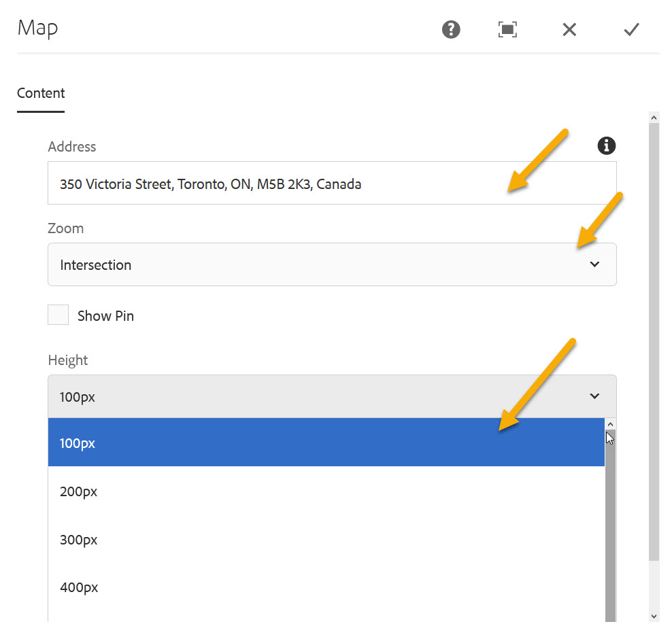Click the main dialog scrollbar thumb

(x=654, y=340)
